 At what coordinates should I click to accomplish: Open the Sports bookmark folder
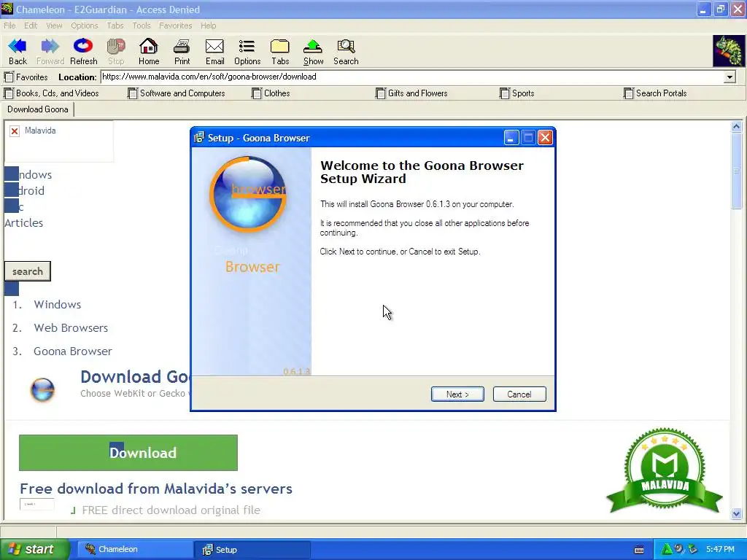[x=517, y=93]
